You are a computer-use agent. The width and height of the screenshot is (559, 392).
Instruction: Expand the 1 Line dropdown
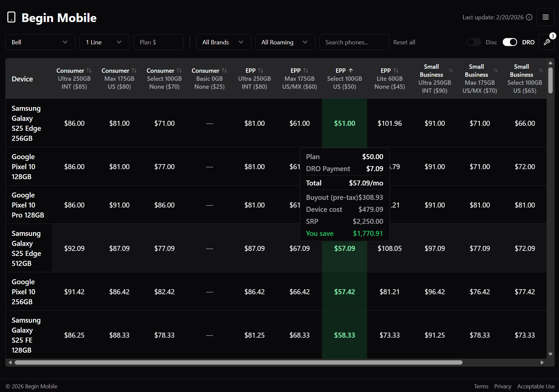coord(104,42)
